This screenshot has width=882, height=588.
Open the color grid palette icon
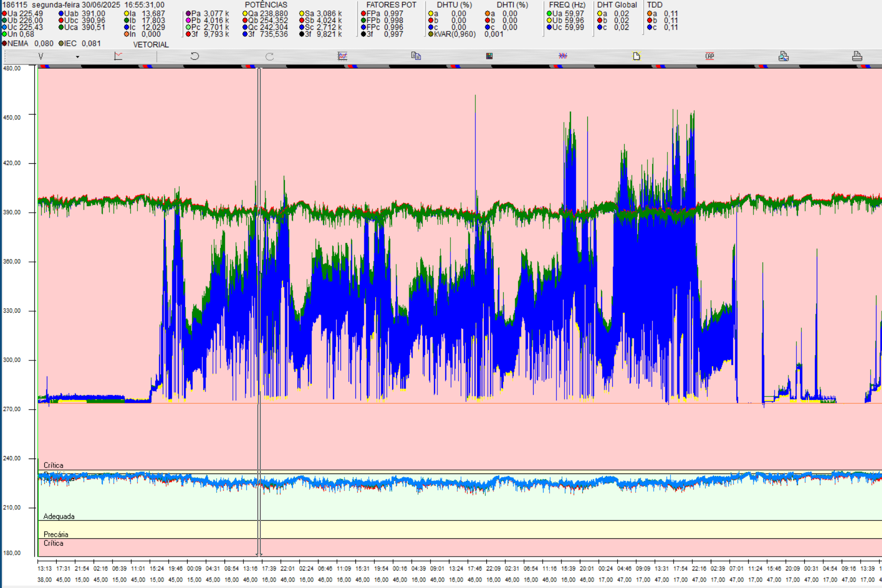489,56
